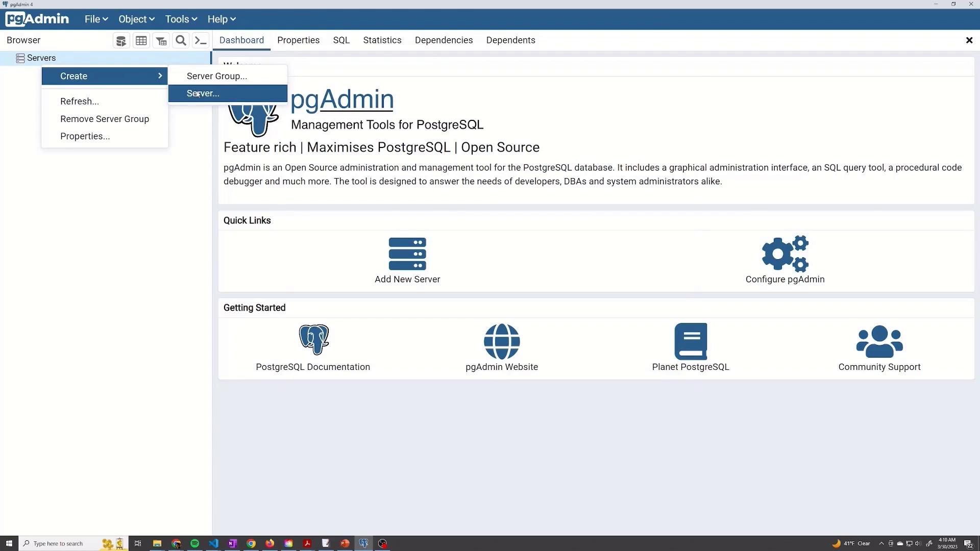
Task: Expand the Tools dropdown menu
Action: tap(181, 19)
